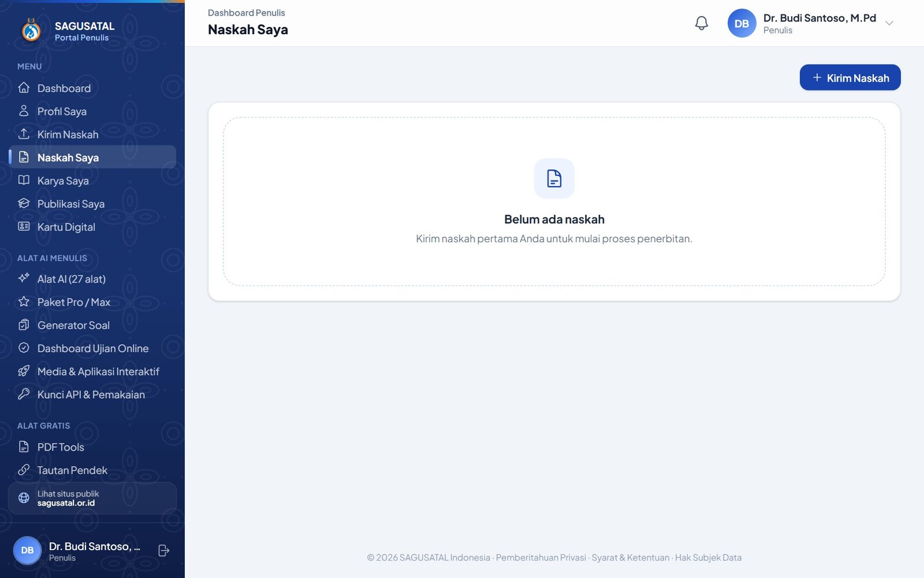Click the Belum ada naskah heading
This screenshot has height=578, width=924.
coord(554,220)
